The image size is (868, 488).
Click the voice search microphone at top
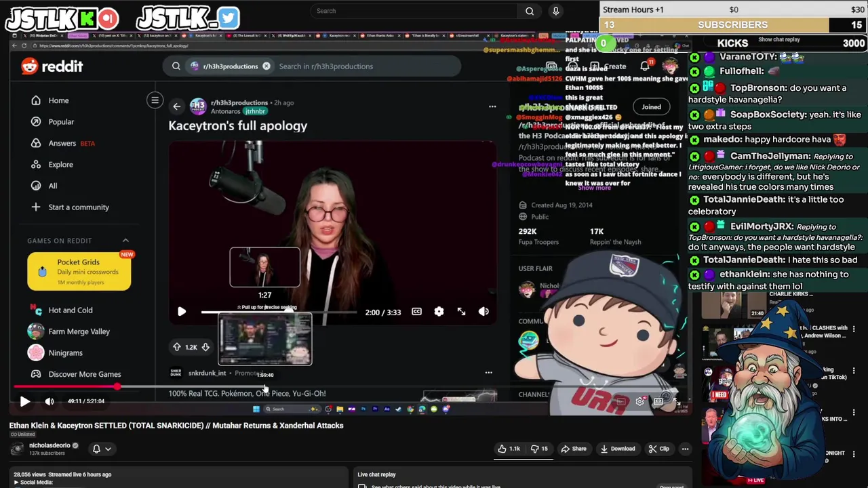click(555, 11)
